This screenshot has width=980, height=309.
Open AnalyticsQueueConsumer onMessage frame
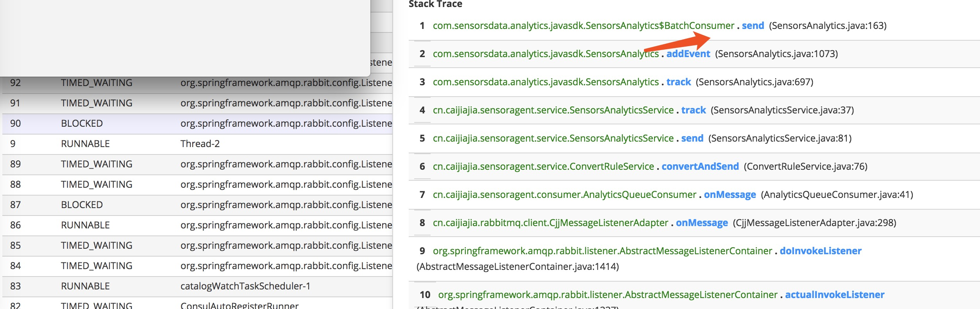tap(730, 195)
